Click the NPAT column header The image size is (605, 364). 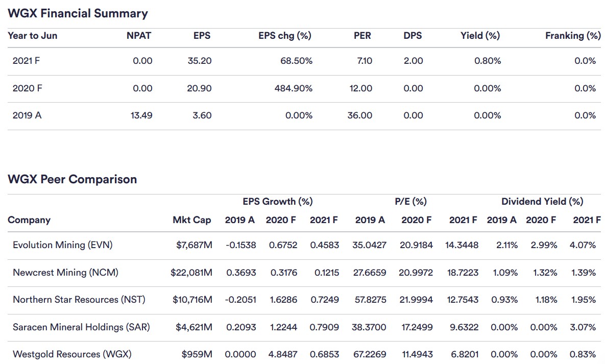[x=139, y=36]
